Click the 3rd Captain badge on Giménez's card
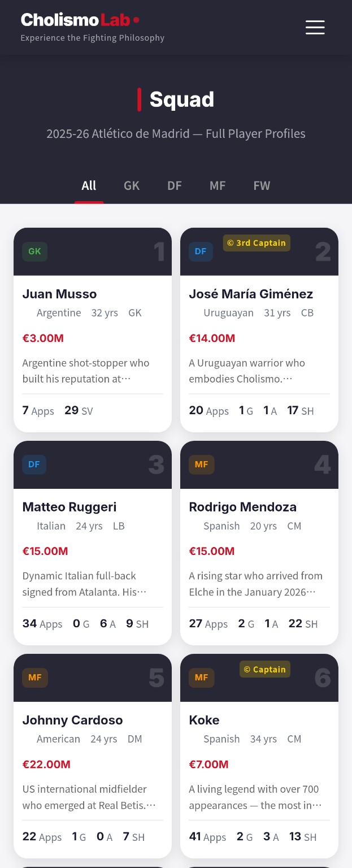The height and width of the screenshot is (868, 352). pos(257,243)
